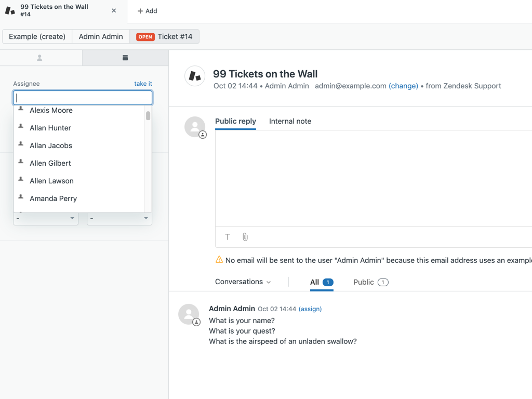This screenshot has height=399, width=532.
Task: Click the (change) requester link
Action: [x=403, y=86]
